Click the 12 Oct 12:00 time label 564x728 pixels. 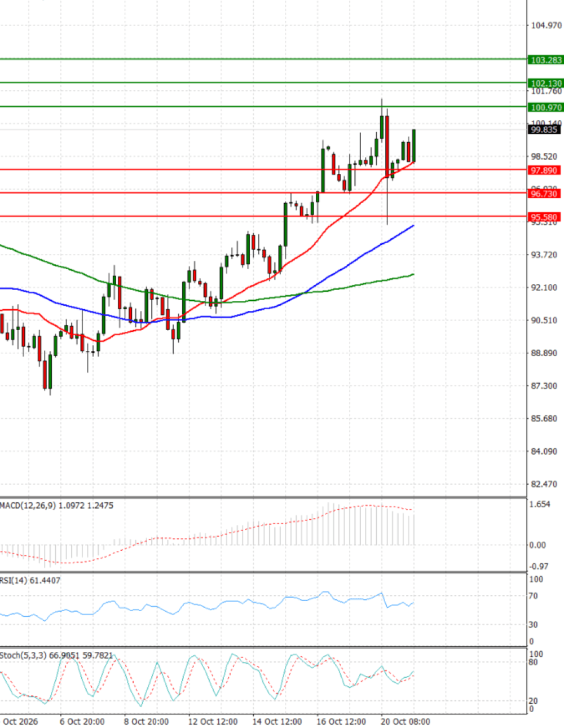(x=213, y=721)
